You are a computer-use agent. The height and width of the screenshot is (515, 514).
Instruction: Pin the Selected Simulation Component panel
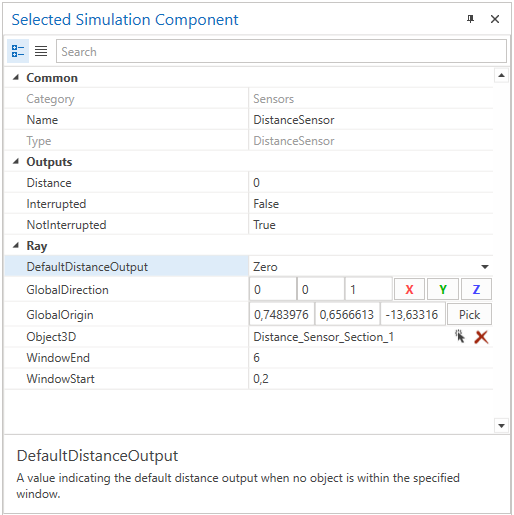click(470, 19)
